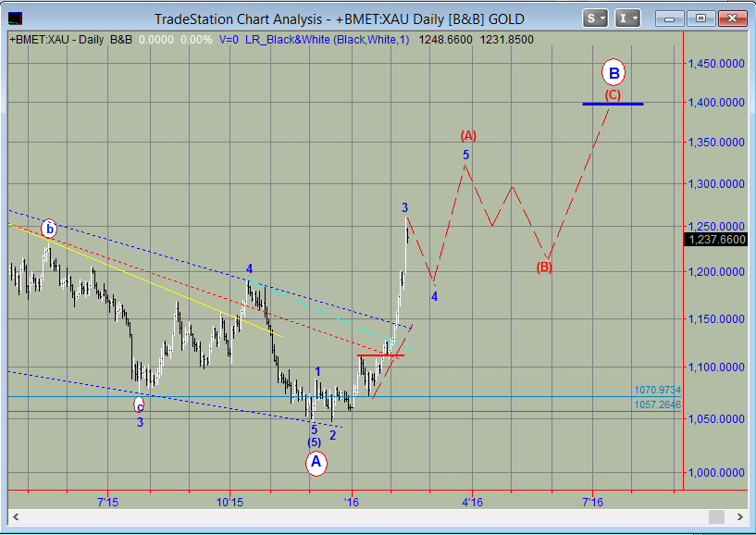The height and width of the screenshot is (535, 756).
Task: Click the B&B label in status line
Action: [x=121, y=40]
